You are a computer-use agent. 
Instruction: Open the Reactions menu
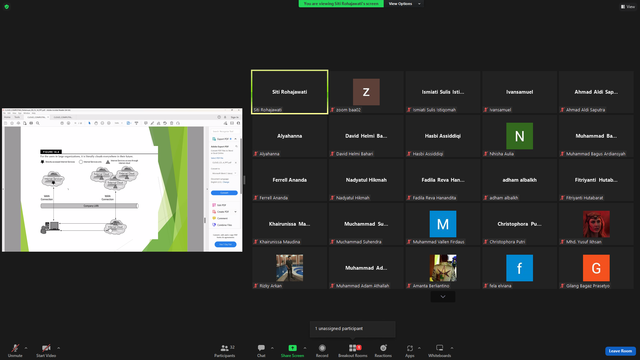tap(383, 350)
